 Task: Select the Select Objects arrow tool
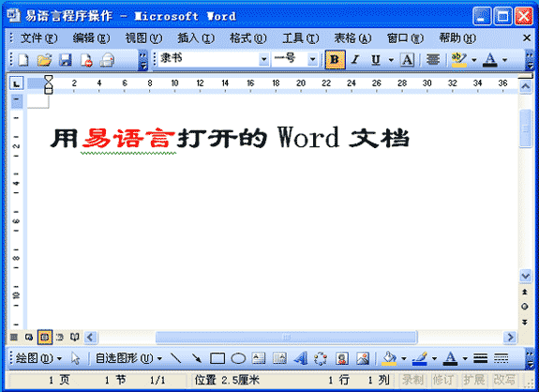(75, 358)
